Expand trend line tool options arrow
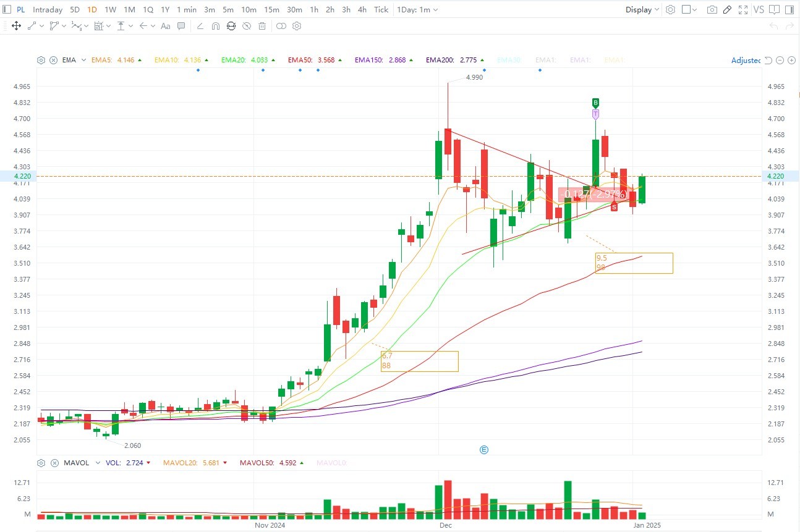The width and height of the screenshot is (800, 532). click(x=41, y=26)
